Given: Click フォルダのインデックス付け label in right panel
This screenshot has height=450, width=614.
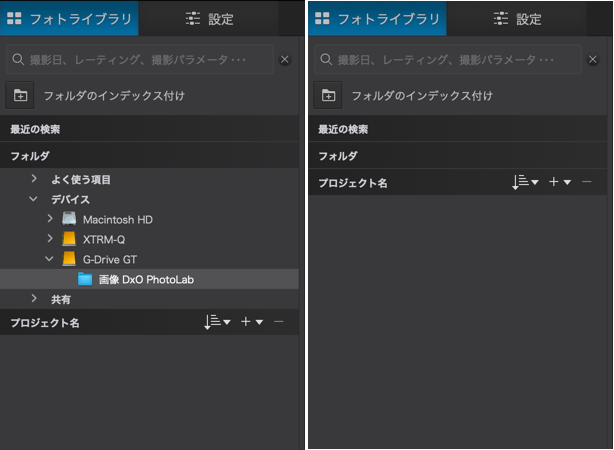Looking at the screenshot, I should [x=422, y=96].
